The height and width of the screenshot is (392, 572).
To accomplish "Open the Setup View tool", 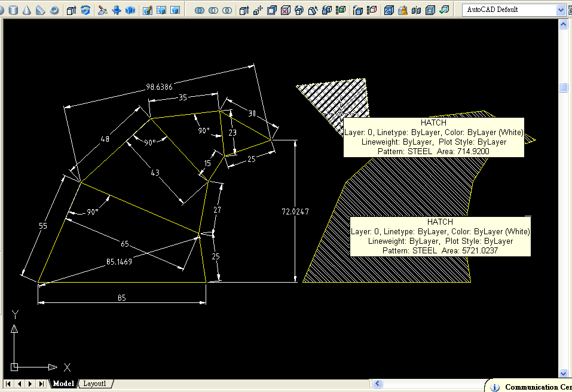I will pos(161,10).
